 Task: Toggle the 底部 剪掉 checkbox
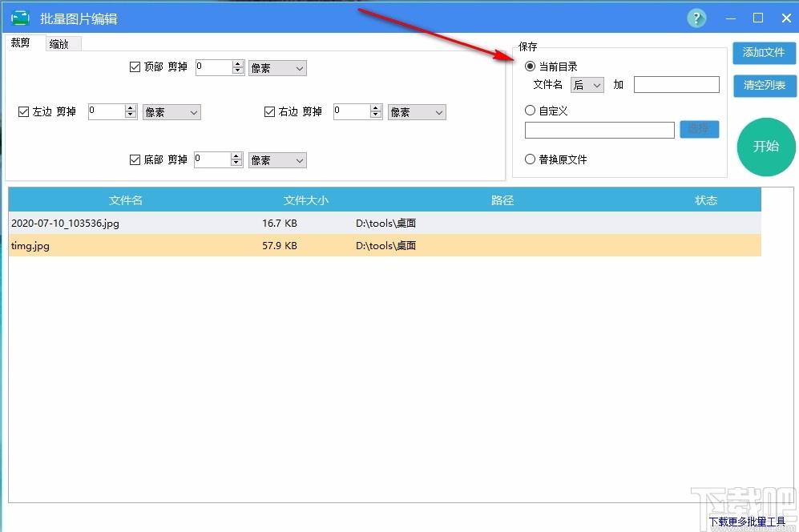click(135, 160)
